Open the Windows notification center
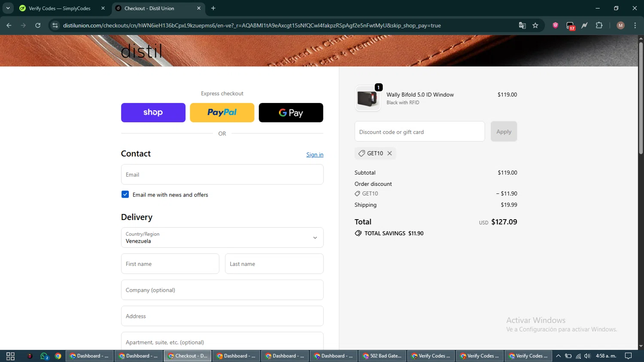644x362 pixels. 629,356
